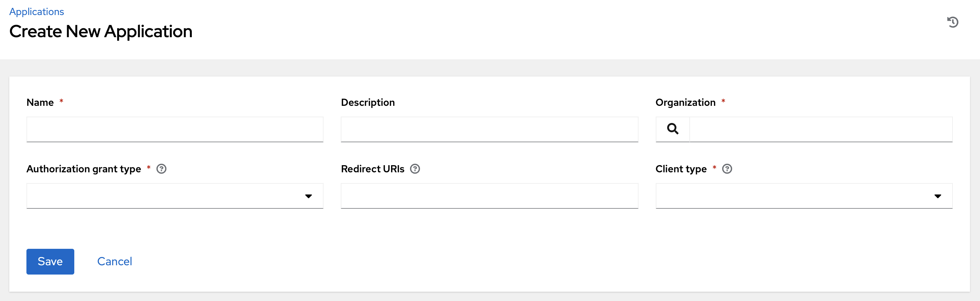980x301 pixels.
Task: Click the help icon next to Client type
Action: click(727, 169)
